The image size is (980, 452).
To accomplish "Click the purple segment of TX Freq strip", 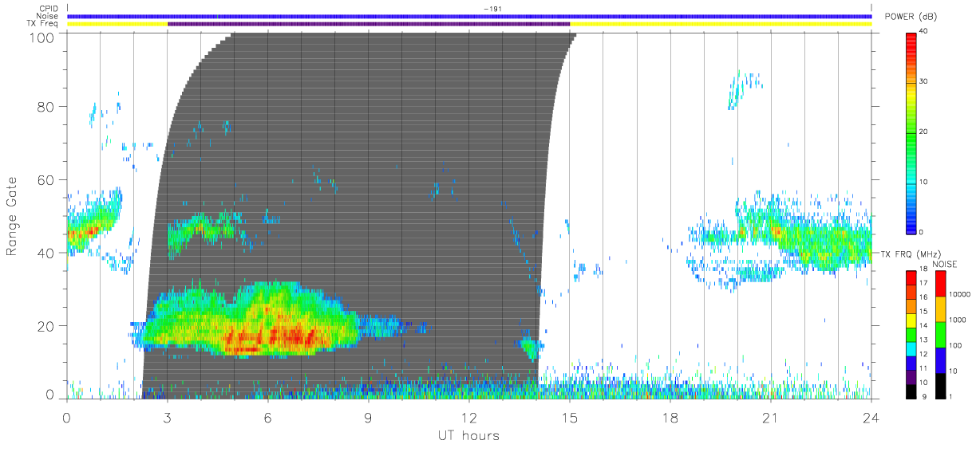I will point(369,24).
